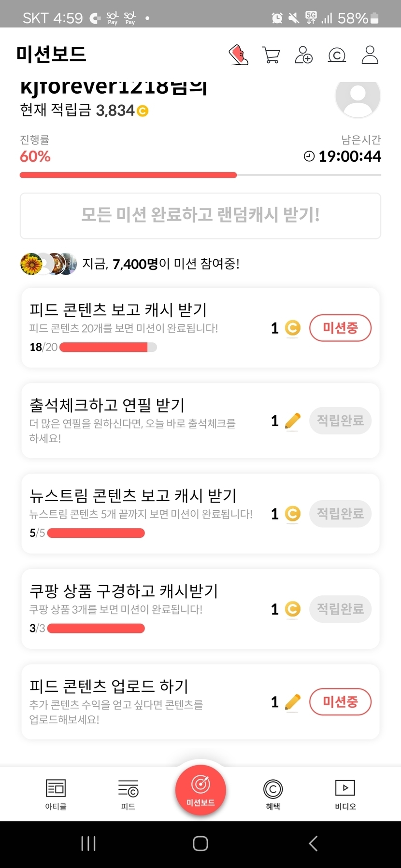This screenshot has height=868, width=401.
Task: Open the 혜택 benefits tab
Action: [273, 794]
